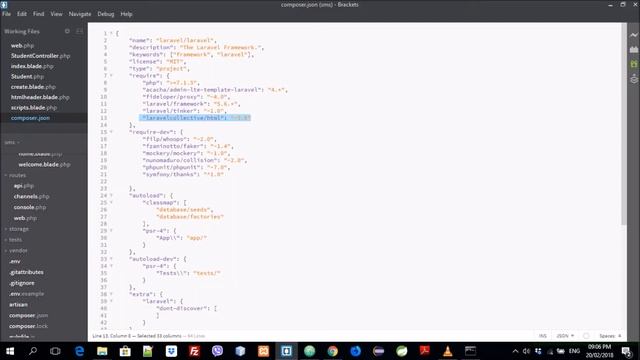Open composer.json in project tree
This screenshot has width=640, height=360.
[x=29, y=316]
